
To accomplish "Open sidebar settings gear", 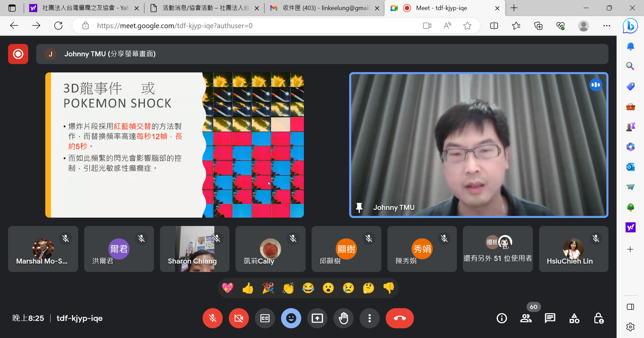I will coord(630,327).
